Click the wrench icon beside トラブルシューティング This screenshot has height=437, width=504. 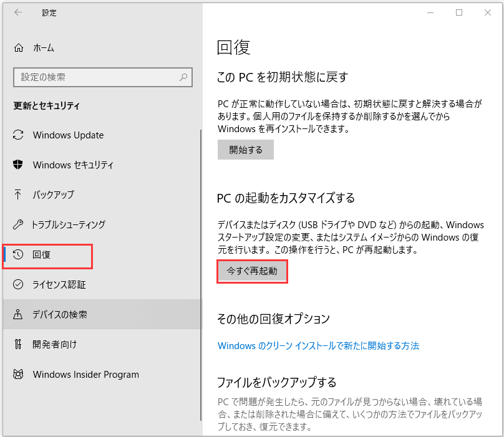click(x=17, y=224)
